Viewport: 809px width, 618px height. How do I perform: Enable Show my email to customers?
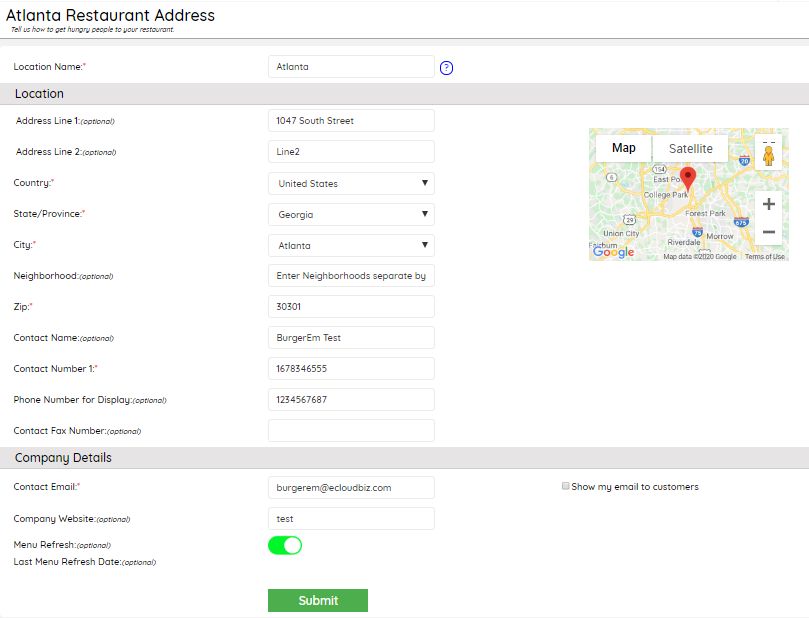tap(565, 487)
